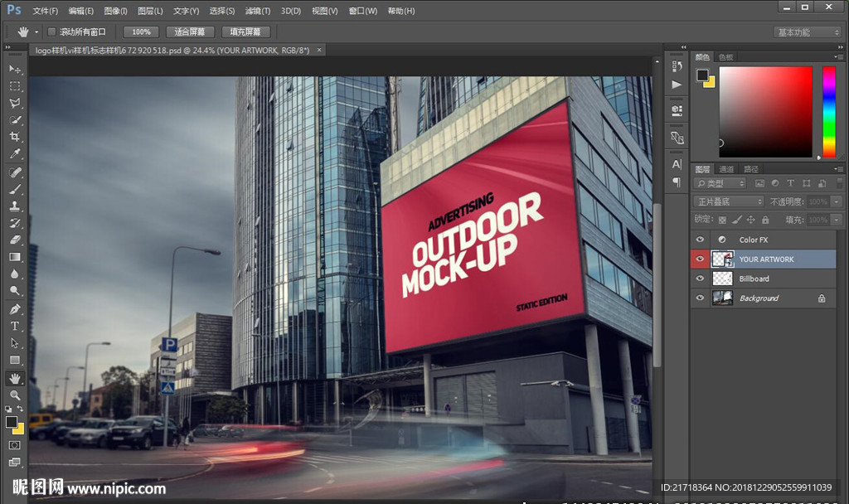Open the 滤镜(T) menu
The height and width of the screenshot is (504, 849).
click(x=259, y=11)
